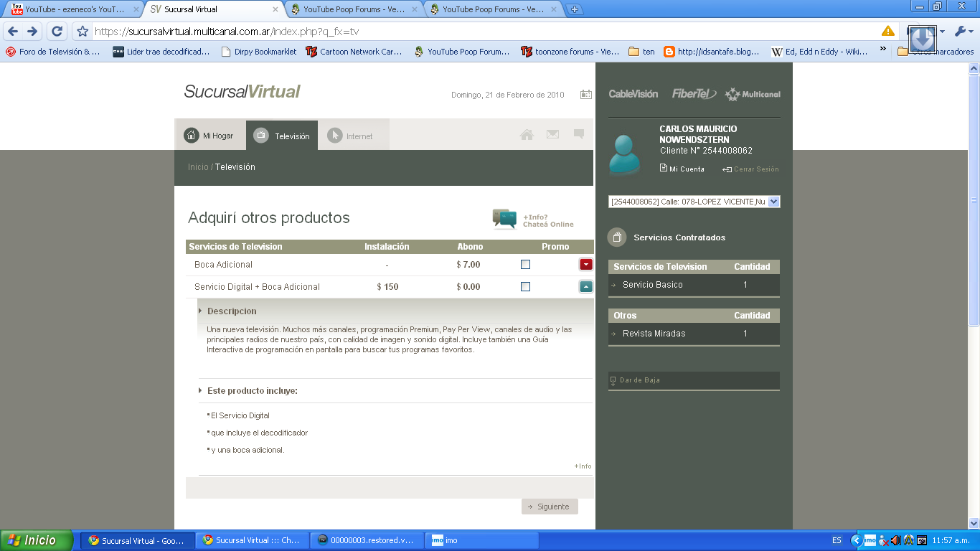Collapse Servicio Digital details with teal arrow
This screenshot has height=551, width=980.
pyautogui.click(x=586, y=287)
